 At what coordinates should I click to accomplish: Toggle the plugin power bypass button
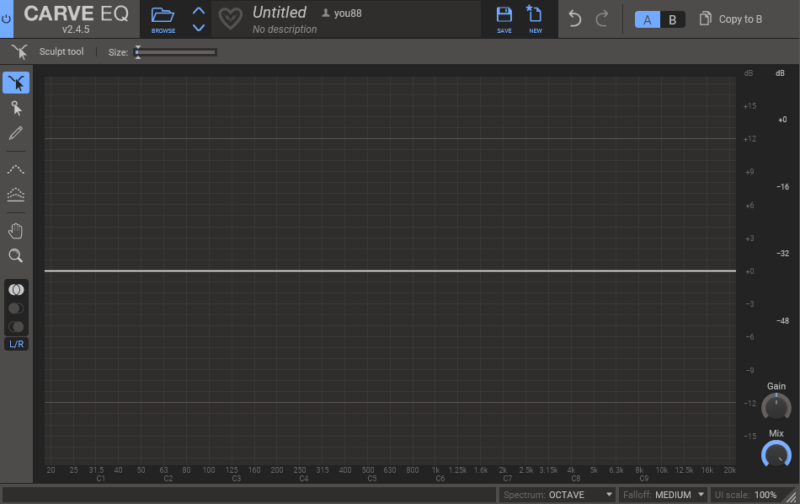click(8, 19)
